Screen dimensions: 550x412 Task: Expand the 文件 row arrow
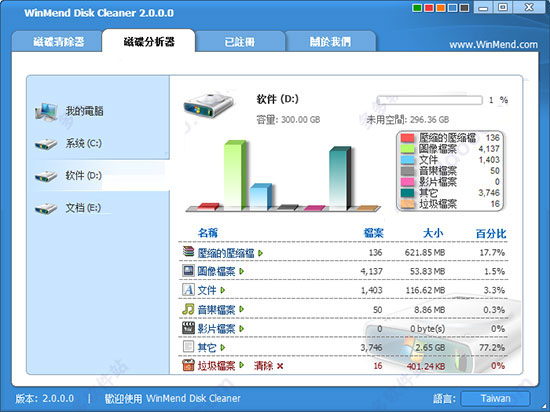pos(222,290)
